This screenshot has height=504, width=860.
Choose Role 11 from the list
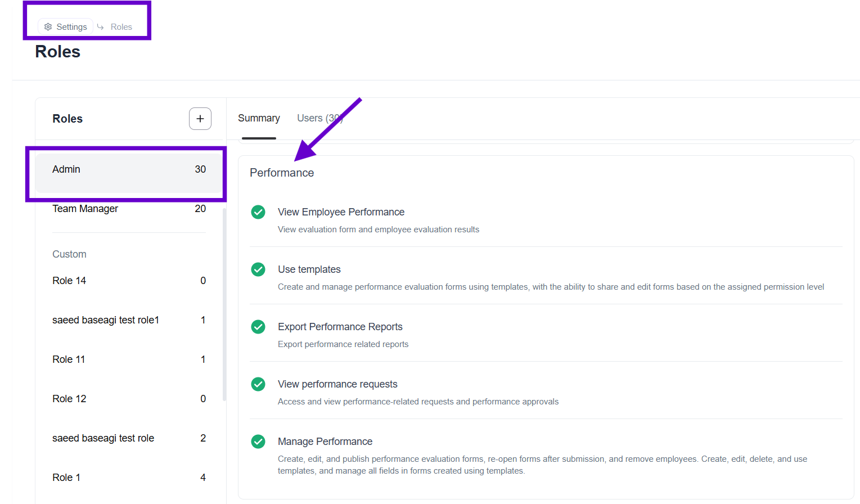(x=128, y=359)
